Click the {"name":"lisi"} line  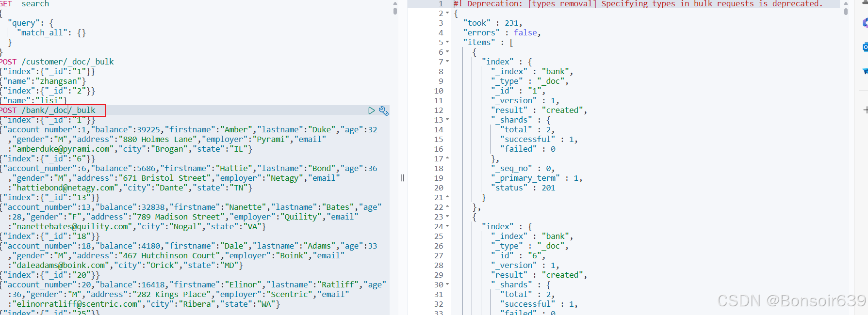[33, 101]
